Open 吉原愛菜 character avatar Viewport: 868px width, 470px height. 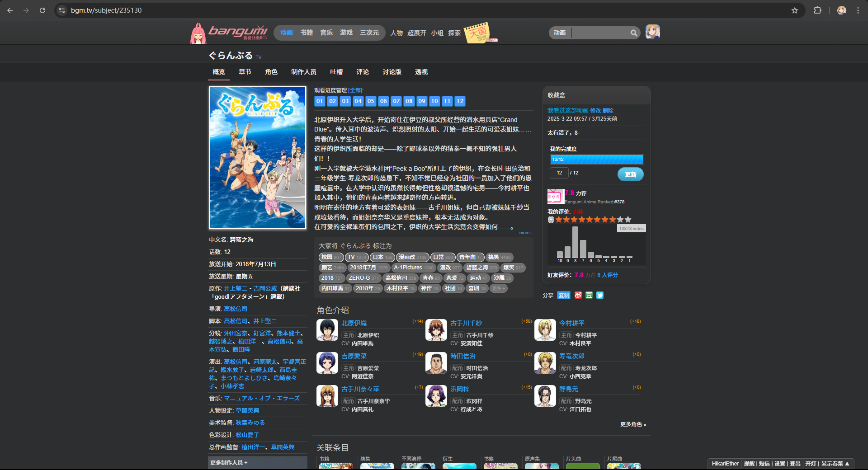coord(327,363)
